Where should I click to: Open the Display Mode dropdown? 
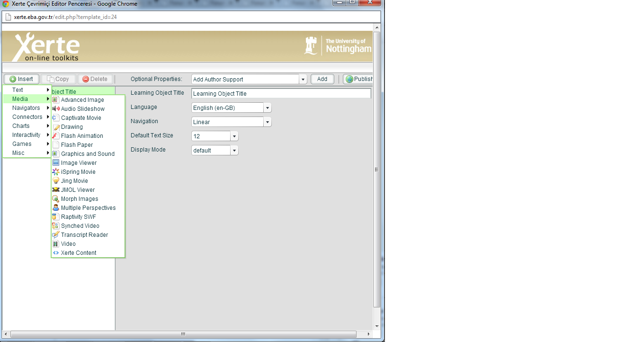tap(234, 151)
